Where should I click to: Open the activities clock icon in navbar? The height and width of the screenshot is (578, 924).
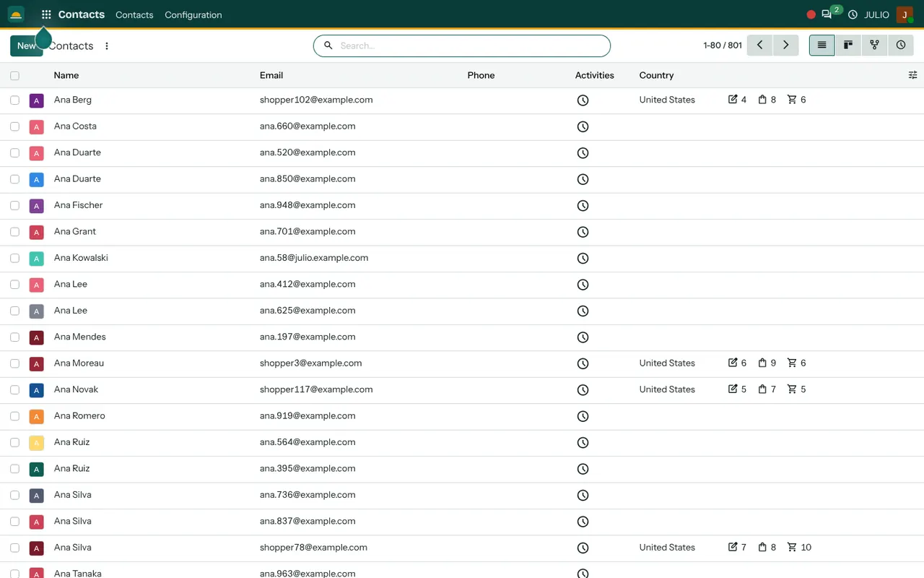coord(853,14)
